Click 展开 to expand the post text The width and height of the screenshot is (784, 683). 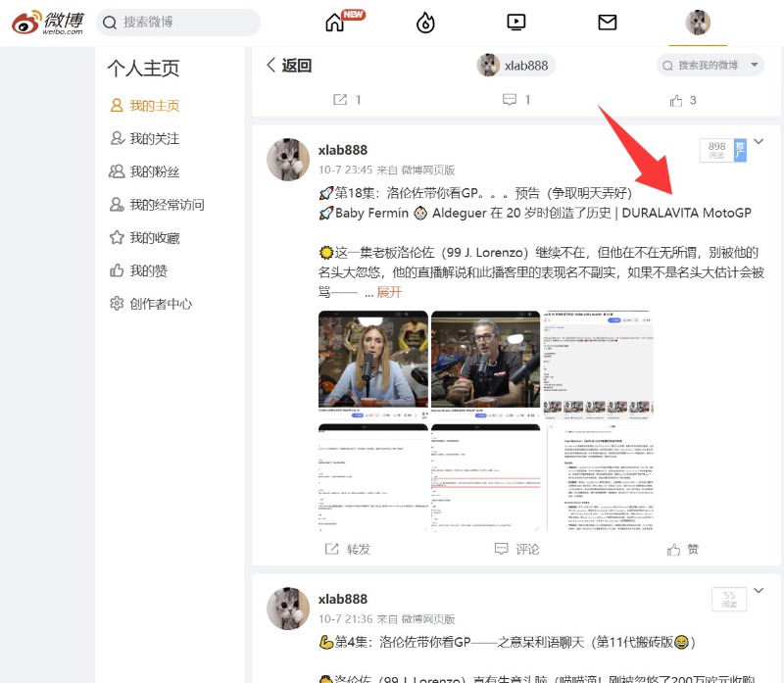389,292
